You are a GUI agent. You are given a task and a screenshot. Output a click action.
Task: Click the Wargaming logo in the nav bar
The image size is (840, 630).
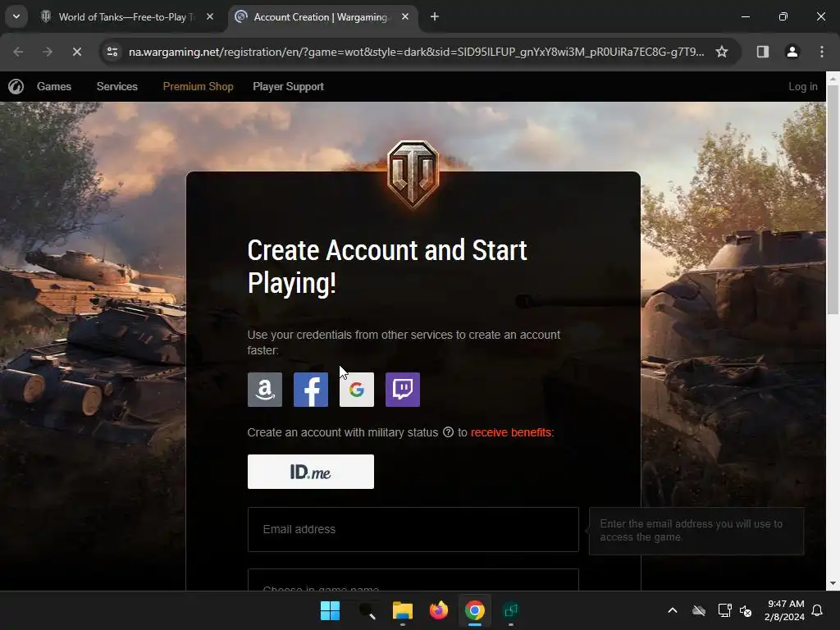[x=16, y=86]
